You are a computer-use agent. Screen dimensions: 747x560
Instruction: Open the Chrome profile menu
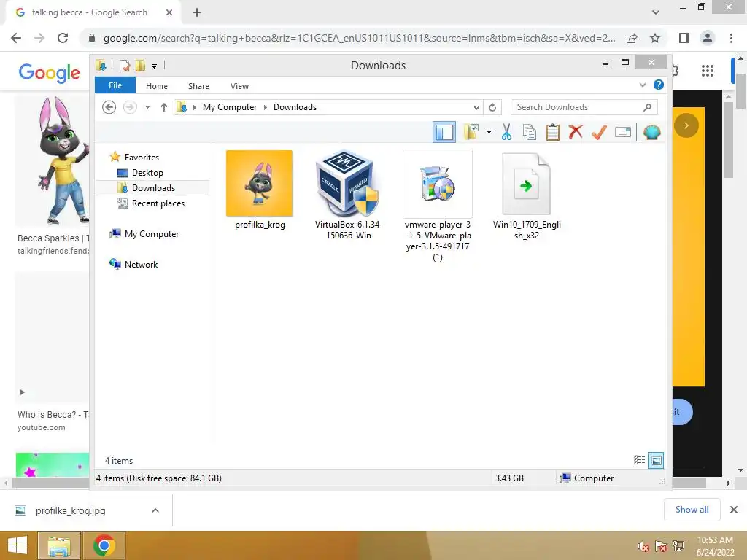[x=708, y=38]
